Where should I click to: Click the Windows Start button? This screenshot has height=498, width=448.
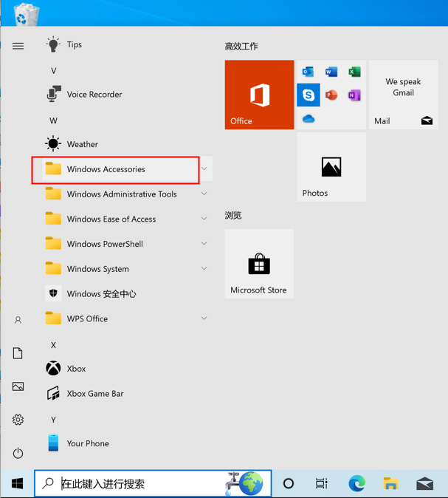(17, 484)
